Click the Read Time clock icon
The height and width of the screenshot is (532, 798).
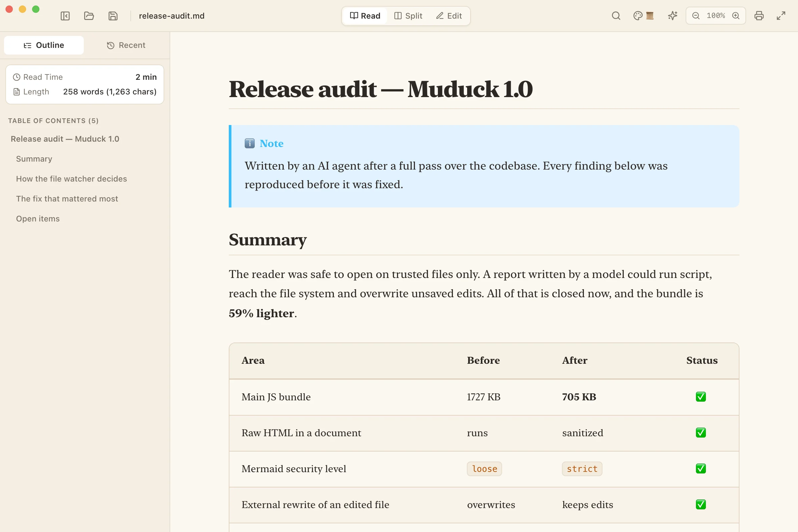click(16, 77)
